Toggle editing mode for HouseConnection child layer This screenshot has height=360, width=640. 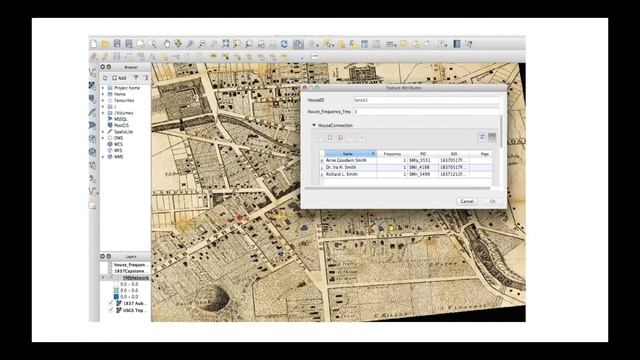pos(319,138)
